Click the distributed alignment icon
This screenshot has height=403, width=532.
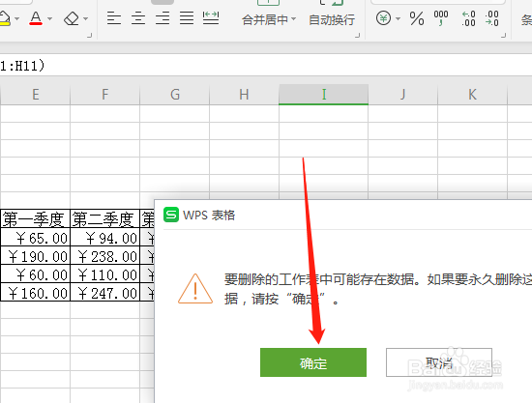(211, 18)
